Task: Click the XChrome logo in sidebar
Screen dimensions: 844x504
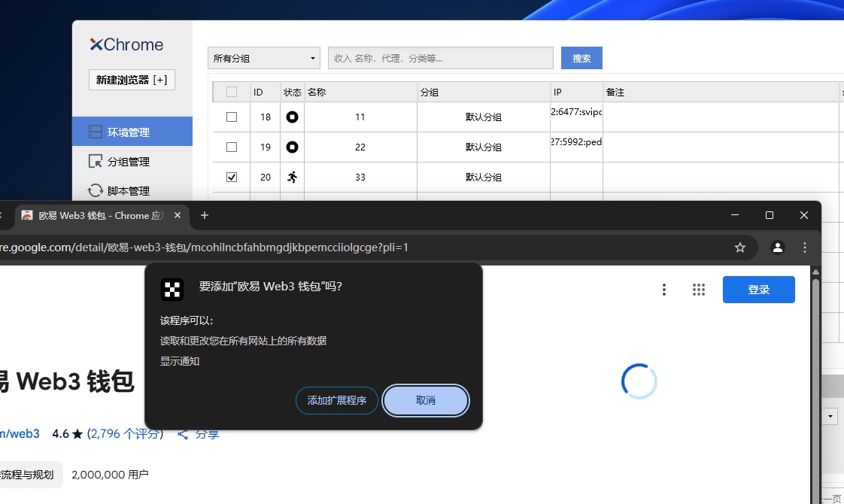Action: click(x=126, y=44)
